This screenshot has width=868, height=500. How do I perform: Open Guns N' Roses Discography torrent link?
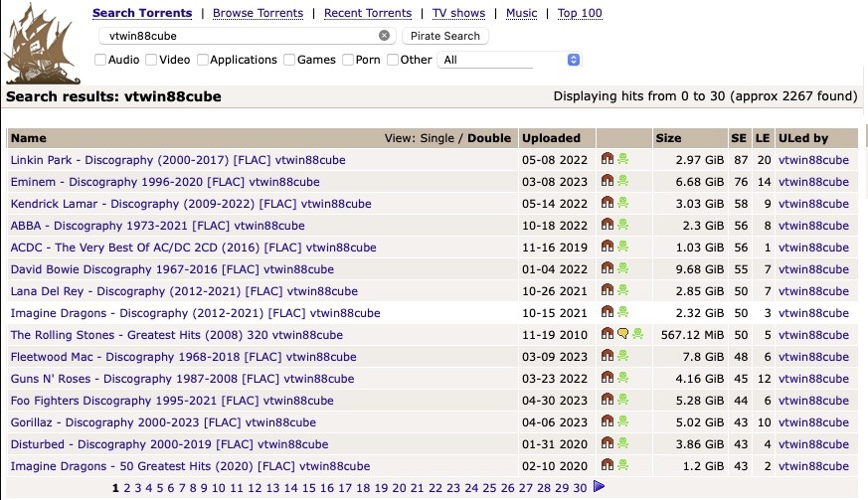tap(182, 379)
